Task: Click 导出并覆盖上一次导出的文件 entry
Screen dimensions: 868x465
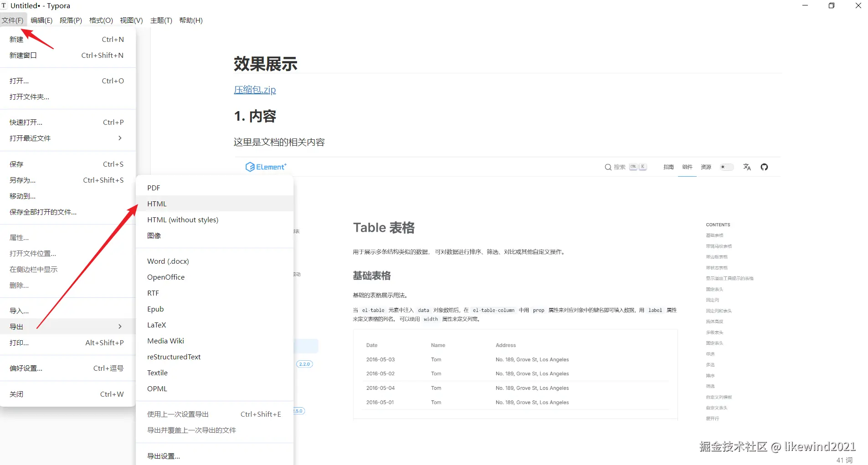Action: 215,430
